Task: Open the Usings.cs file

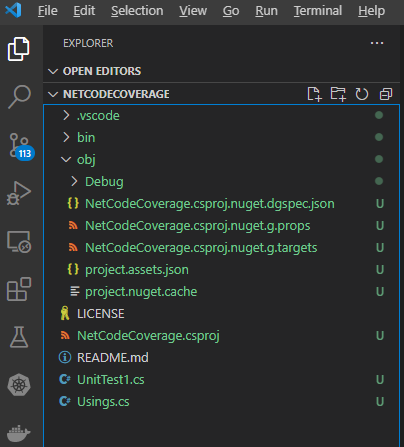Action: click(x=221, y=401)
